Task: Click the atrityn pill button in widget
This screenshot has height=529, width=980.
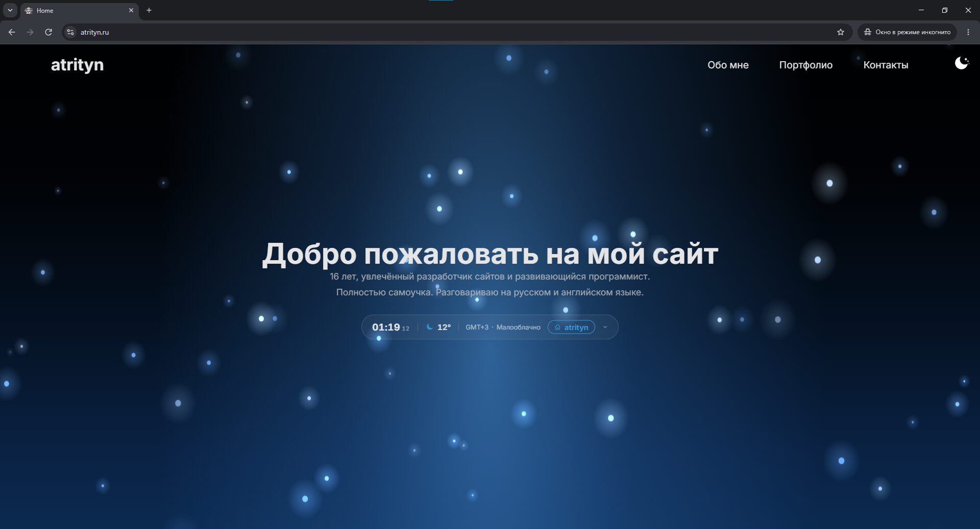Action: [x=571, y=328]
